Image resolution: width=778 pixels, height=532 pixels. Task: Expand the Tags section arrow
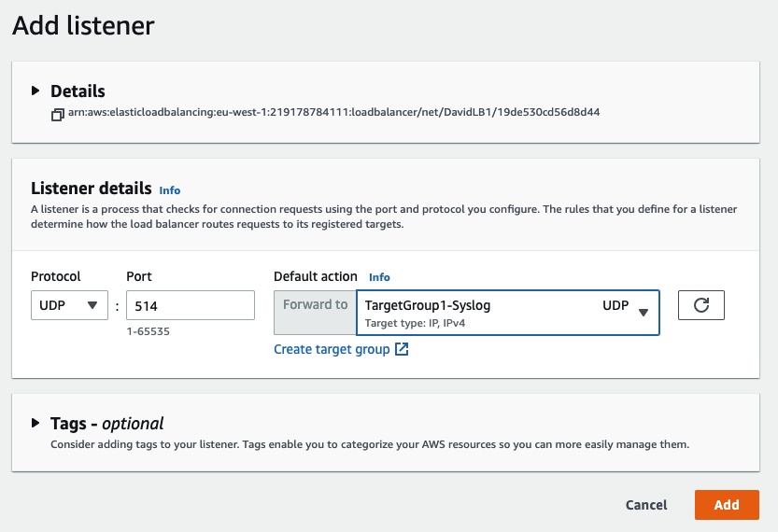click(x=35, y=423)
